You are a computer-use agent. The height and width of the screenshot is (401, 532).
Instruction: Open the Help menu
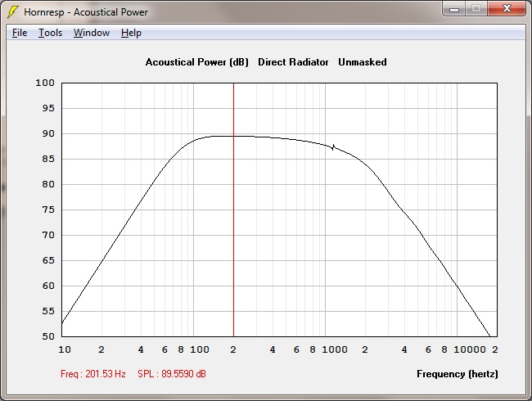coord(131,33)
